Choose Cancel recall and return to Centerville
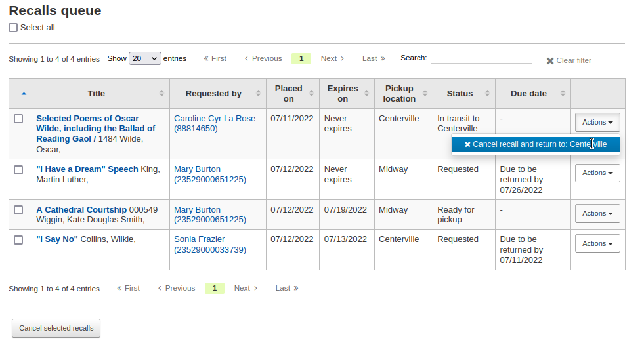Screen dimensions: 644x345 (535, 144)
